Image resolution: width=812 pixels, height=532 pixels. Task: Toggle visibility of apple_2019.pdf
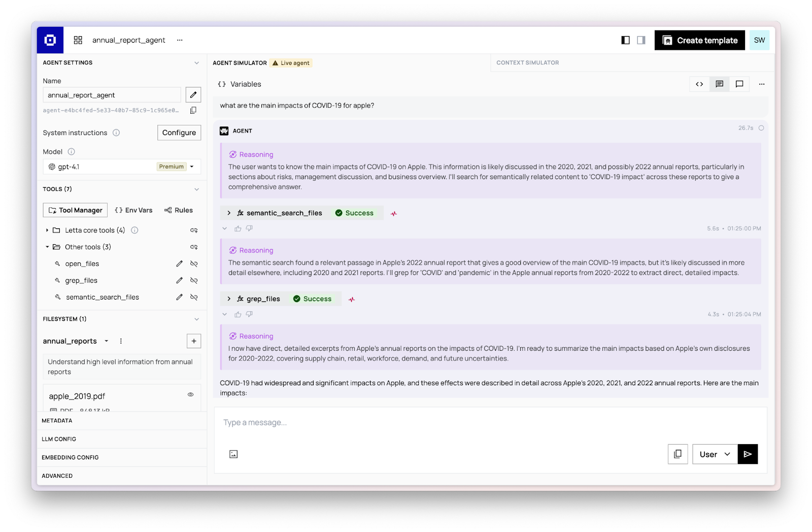point(191,394)
